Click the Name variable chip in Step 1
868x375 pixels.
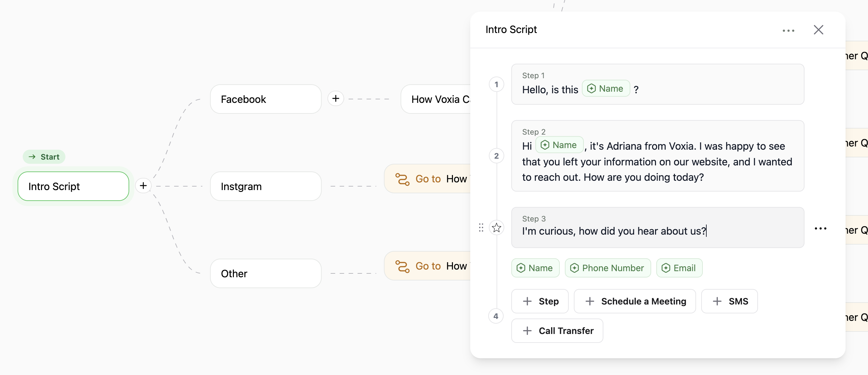click(x=606, y=88)
